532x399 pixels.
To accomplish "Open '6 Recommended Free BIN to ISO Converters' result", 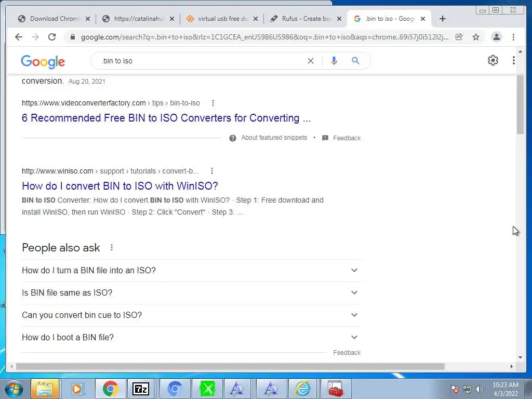I will coord(166,118).
